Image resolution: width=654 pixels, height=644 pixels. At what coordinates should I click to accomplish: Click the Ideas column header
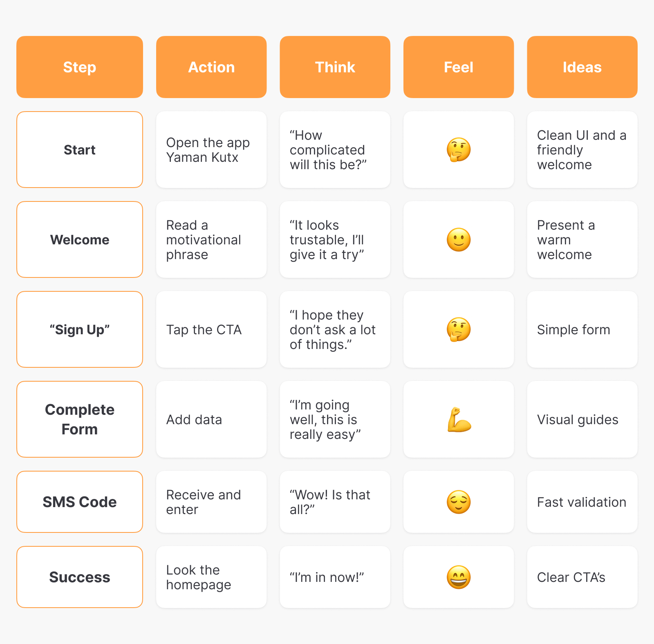582,67
